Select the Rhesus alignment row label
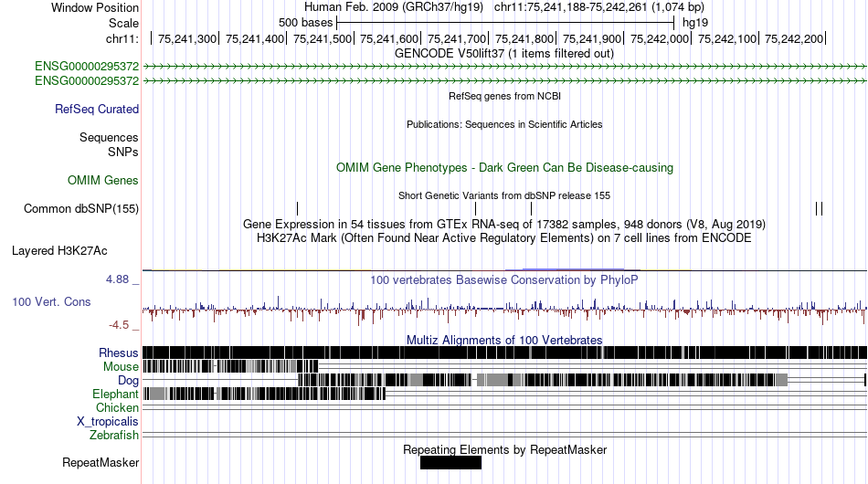 pos(119,352)
